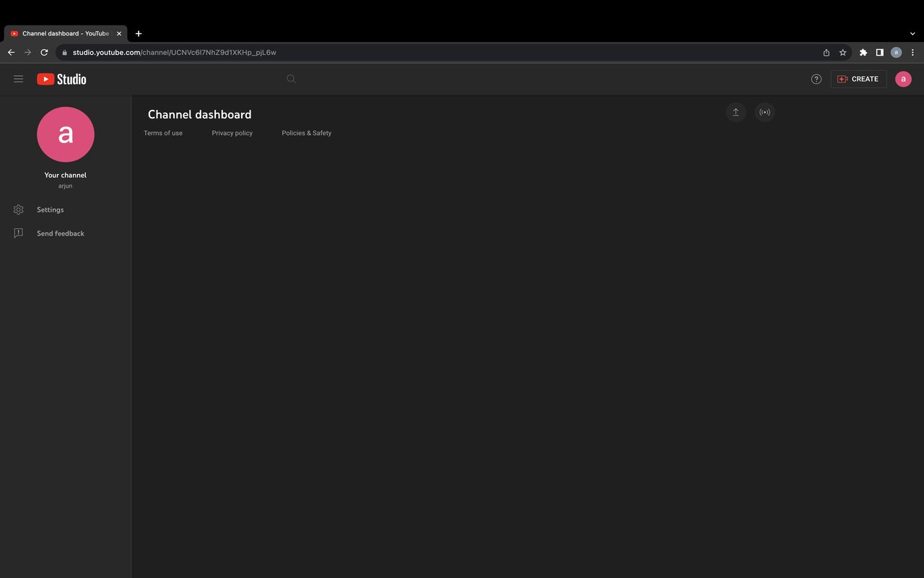Open a new browser tab
This screenshot has height=578, width=924.
click(138, 33)
